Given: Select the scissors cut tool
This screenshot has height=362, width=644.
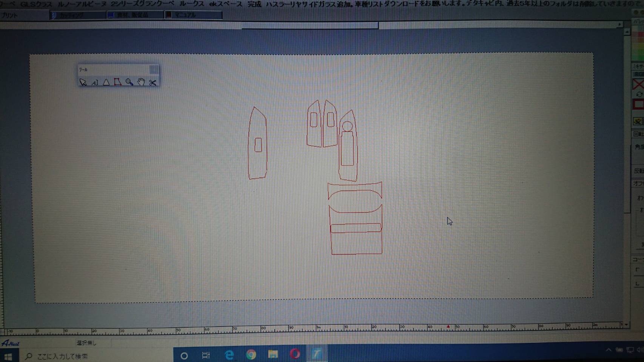Looking at the screenshot, I should (x=153, y=82).
